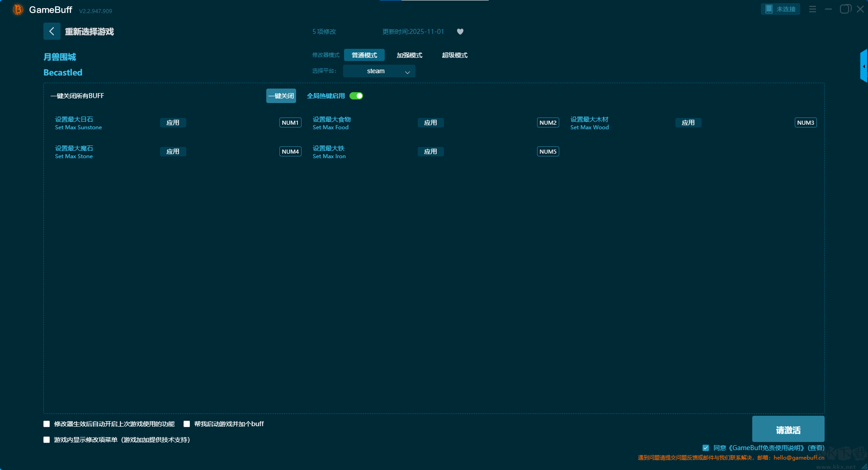Open the hamburger menu in title bar

(812, 9)
